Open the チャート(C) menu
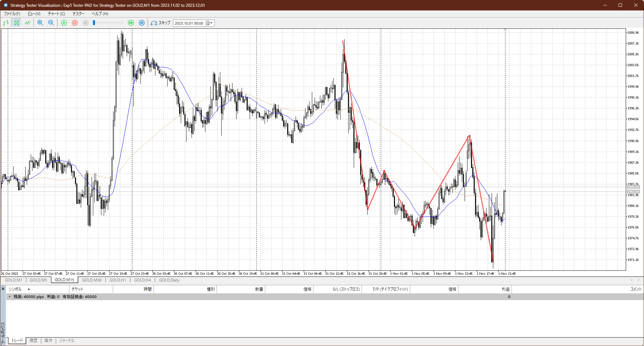Image resolution: width=644 pixels, height=346 pixels. click(56, 14)
